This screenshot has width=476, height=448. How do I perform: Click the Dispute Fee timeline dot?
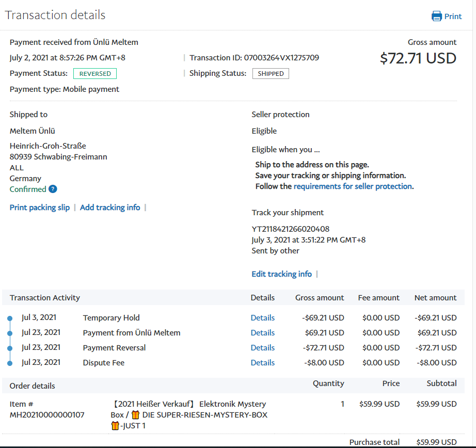pyautogui.click(x=10, y=363)
